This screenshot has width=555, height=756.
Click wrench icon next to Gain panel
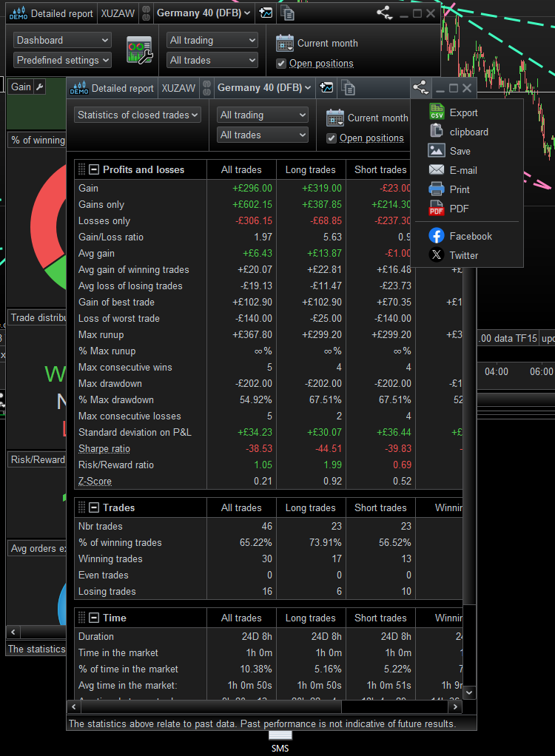(x=40, y=87)
